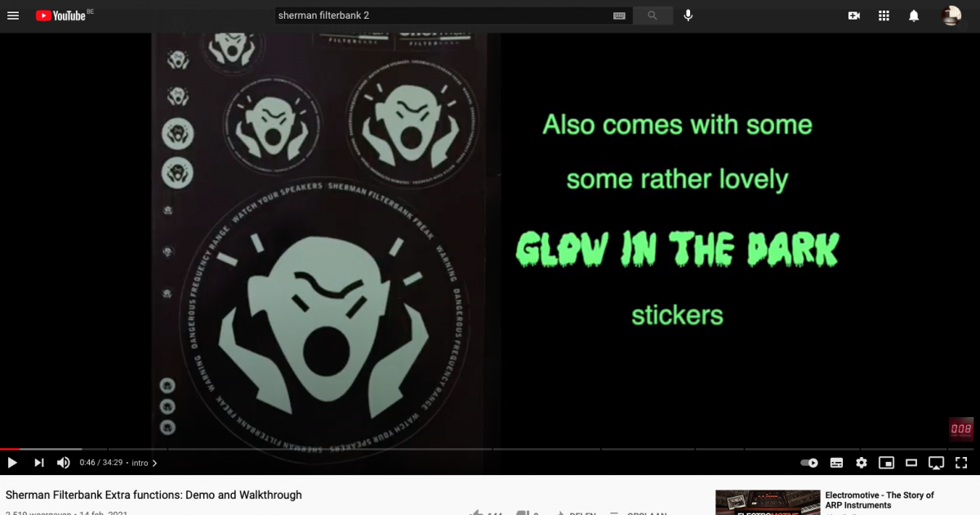Open the account avatar menu
The height and width of the screenshot is (515, 980).
click(x=951, y=16)
